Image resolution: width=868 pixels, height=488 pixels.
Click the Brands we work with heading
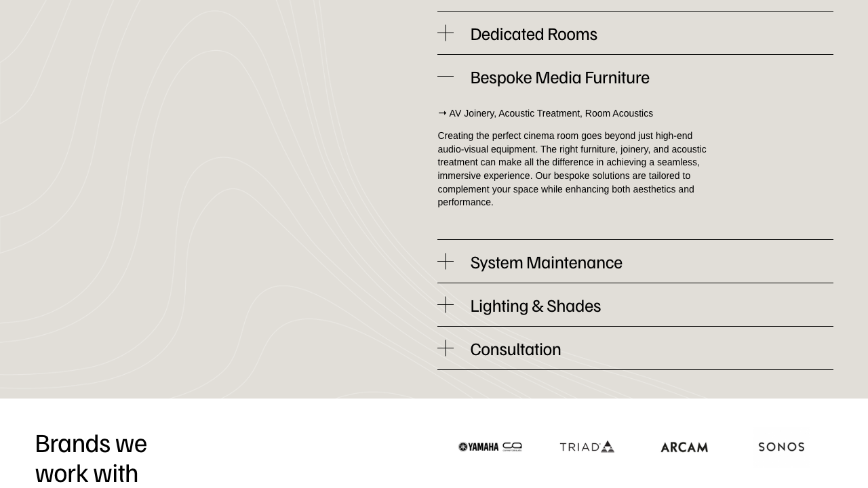point(91,457)
